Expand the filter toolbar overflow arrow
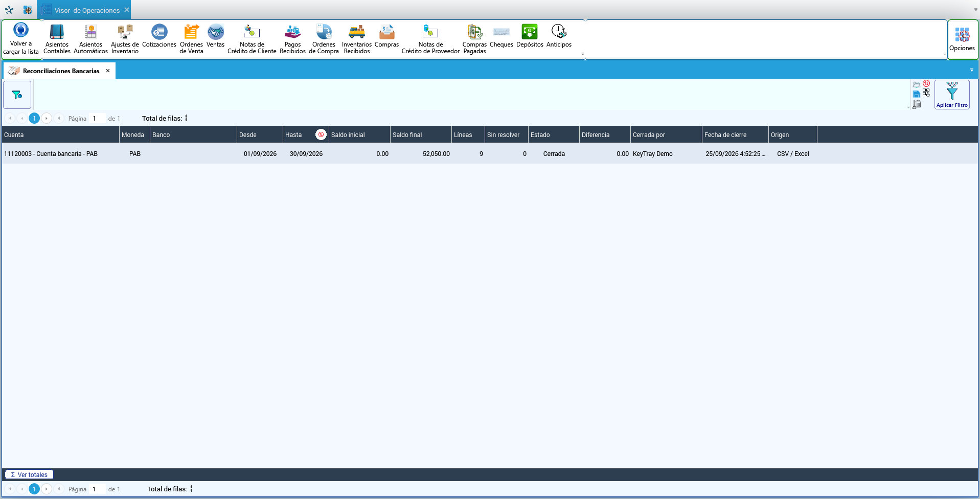Screen dimensions: 980x499 (908, 107)
